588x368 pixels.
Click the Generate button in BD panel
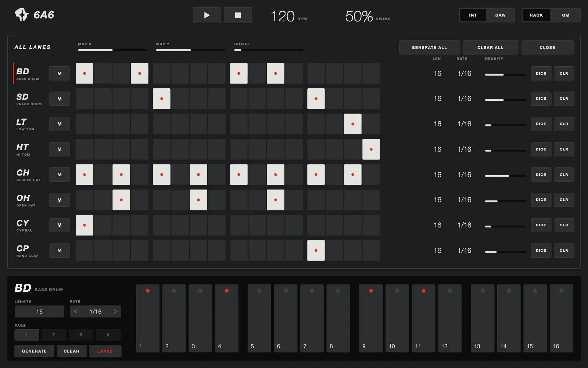(x=34, y=351)
